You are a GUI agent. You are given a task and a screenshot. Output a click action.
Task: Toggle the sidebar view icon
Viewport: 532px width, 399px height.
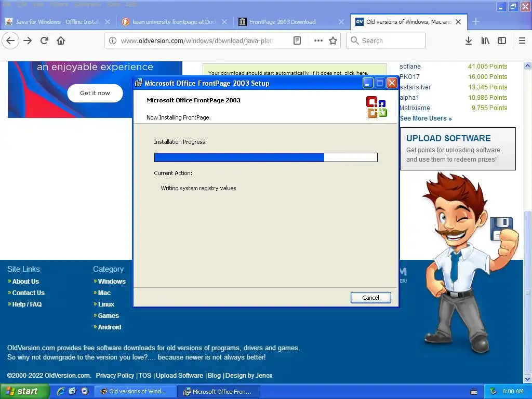point(502,41)
